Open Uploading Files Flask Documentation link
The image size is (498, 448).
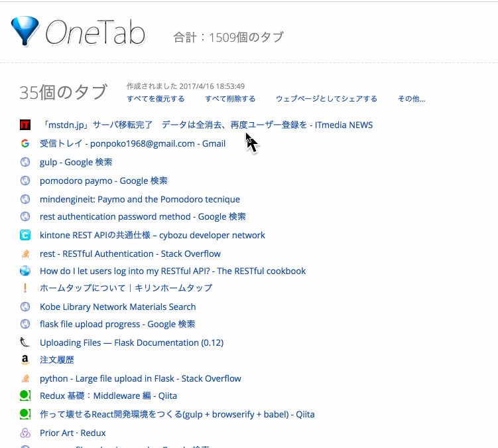click(132, 342)
